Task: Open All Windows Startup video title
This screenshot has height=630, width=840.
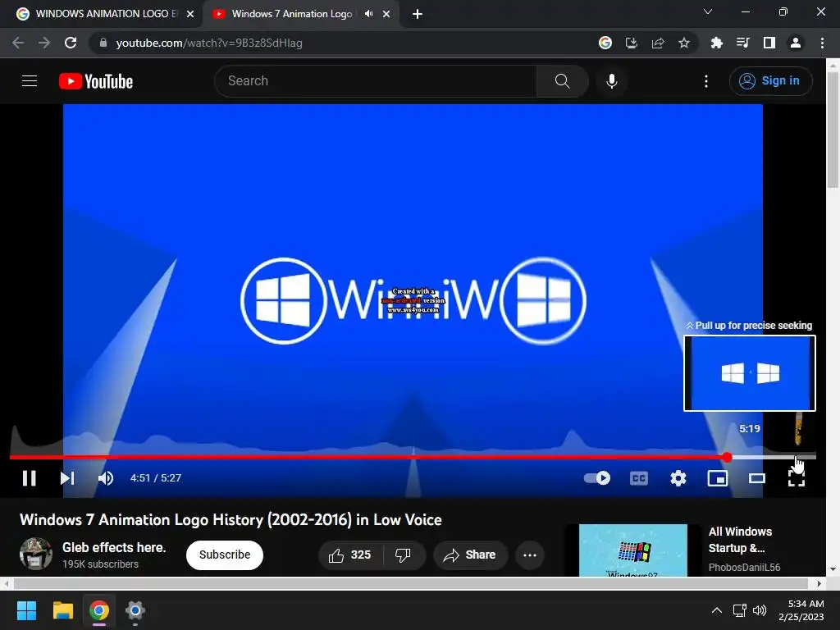Action: pos(740,540)
